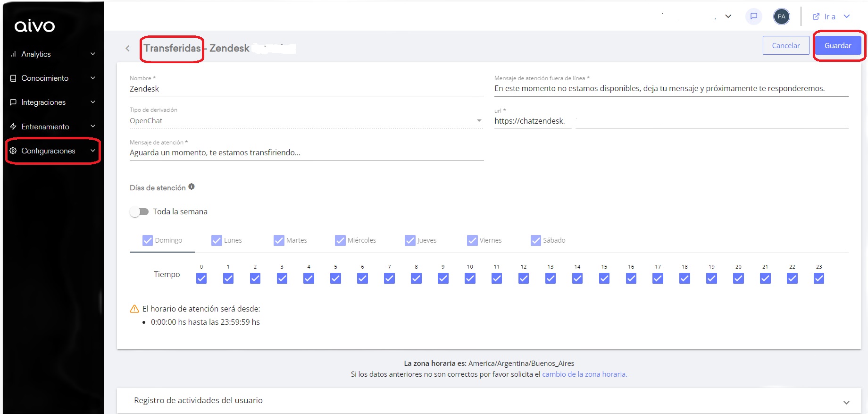Expand Registro de actividades del usuario
Screen dimensions: 868x414
click(x=846, y=402)
